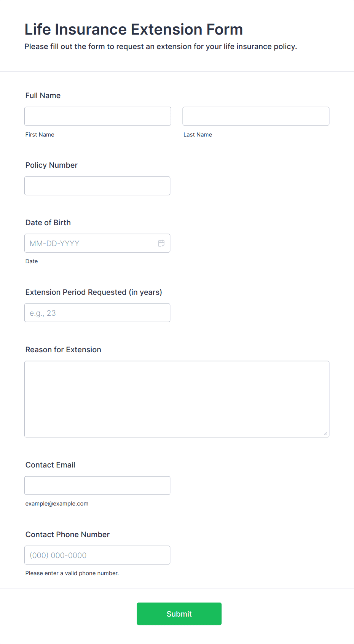This screenshot has height=644, width=354.
Task: Focus the Extension Period Requested field
Action: (x=97, y=313)
